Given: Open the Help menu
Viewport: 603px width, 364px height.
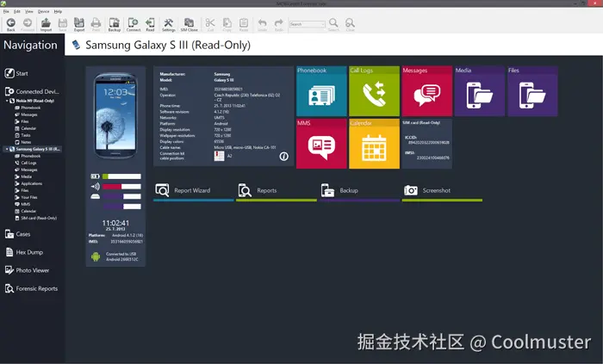Looking at the screenshot, I should (58, 11).
